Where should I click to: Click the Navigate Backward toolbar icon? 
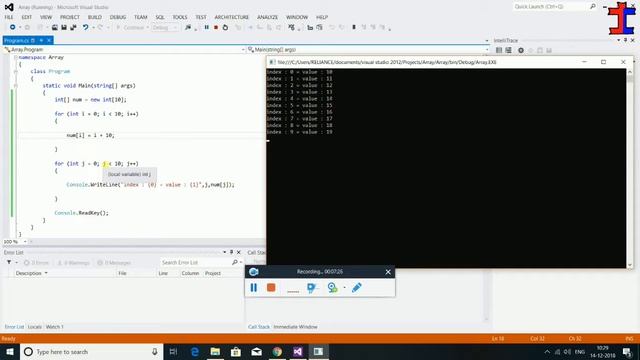13,27
